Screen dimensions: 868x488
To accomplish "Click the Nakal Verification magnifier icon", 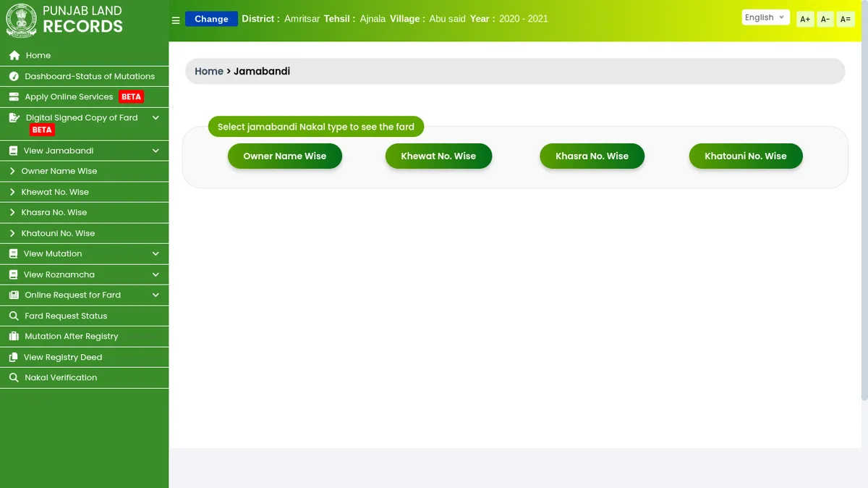I will tap(14, 378).
